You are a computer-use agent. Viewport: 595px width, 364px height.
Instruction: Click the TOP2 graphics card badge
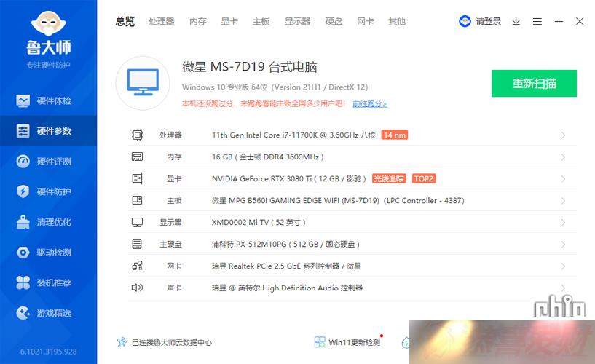(424, 178)
